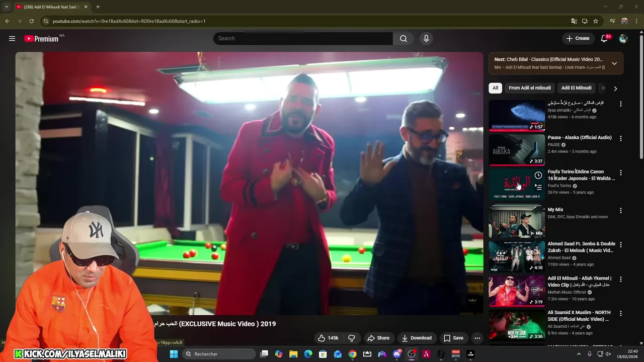Select the From Adil el miloudi chip
644x362 pixels.
tap(529, 88)
